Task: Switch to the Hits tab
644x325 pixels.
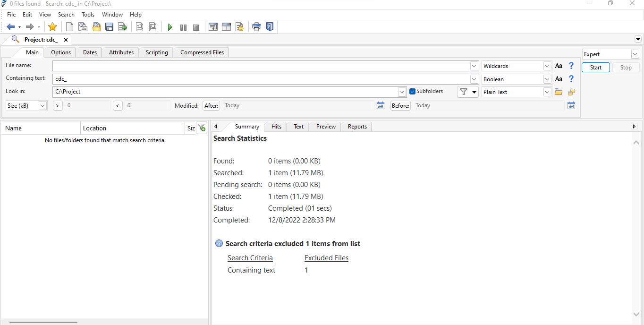Action: point(276,127)
